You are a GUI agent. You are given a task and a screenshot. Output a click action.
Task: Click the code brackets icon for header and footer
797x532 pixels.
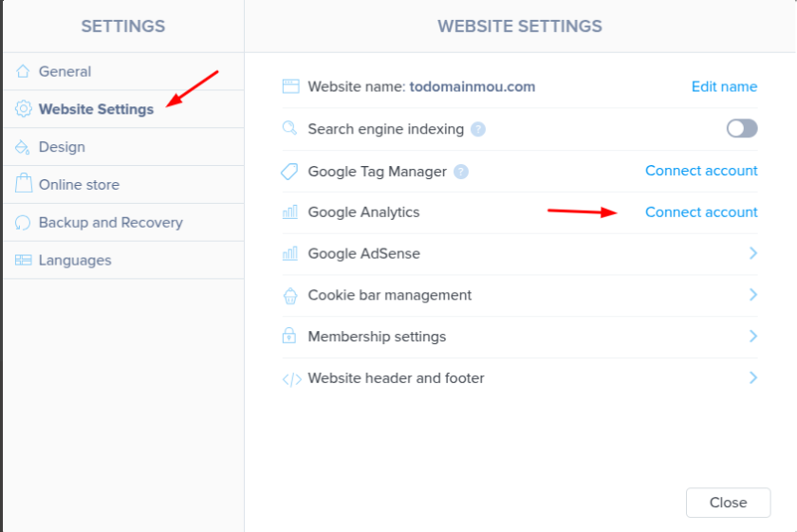pos(292,379)
